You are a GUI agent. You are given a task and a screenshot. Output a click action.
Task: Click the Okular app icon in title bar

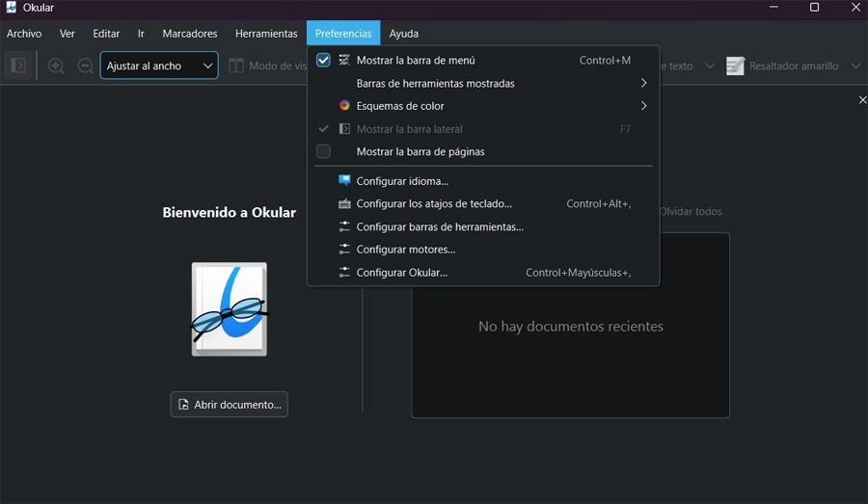coord(11,7)
